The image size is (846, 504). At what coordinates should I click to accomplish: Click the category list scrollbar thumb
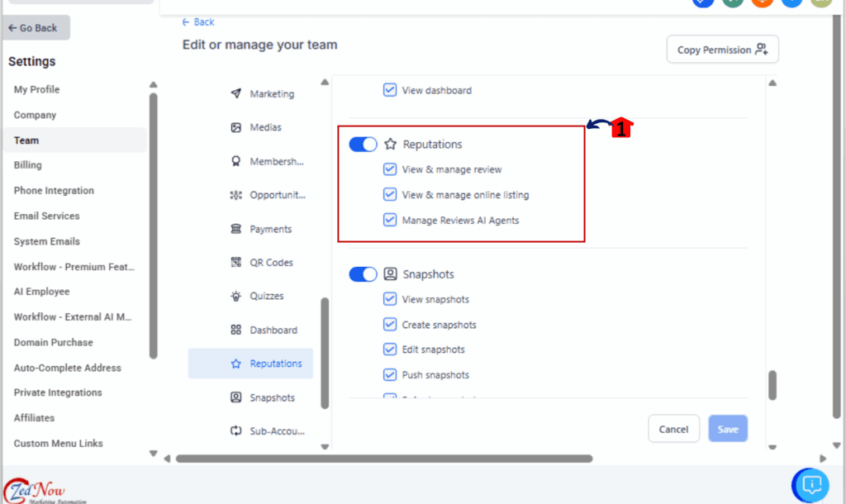pos(325,354)
